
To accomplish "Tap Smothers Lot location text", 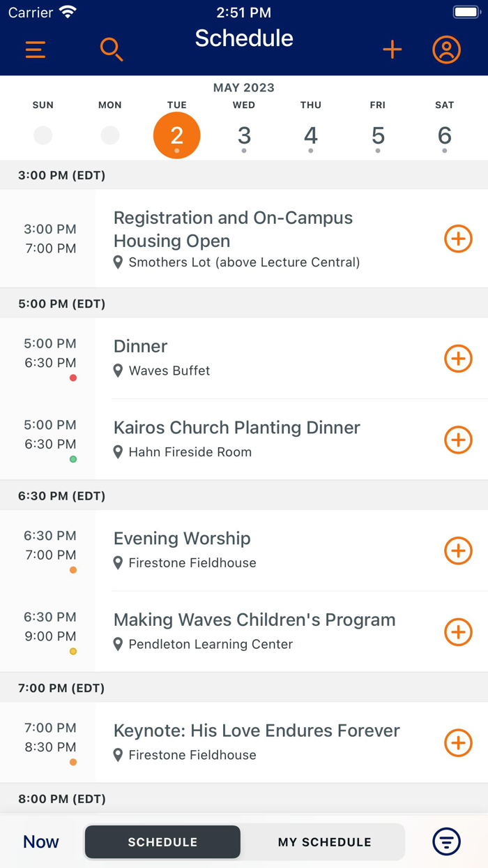I will pyautogui.click(x=244, y=262).
